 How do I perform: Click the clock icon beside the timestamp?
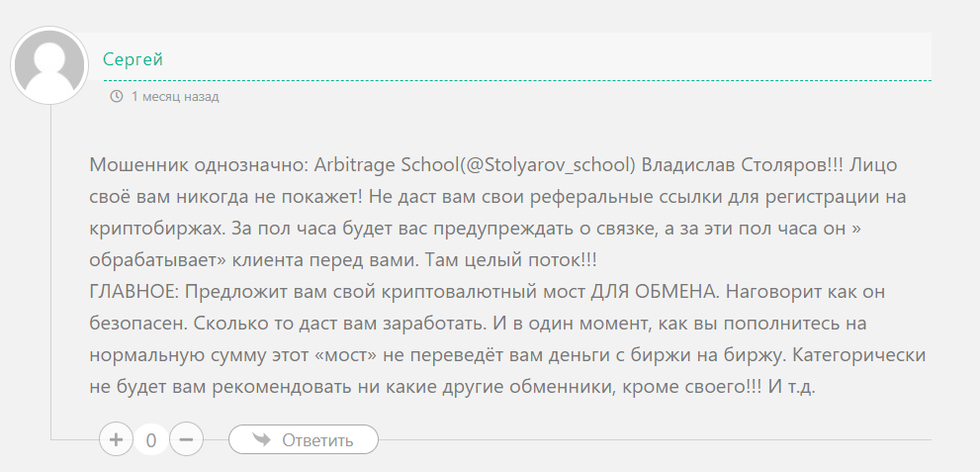pyautogui.click(x=117, y=96)
